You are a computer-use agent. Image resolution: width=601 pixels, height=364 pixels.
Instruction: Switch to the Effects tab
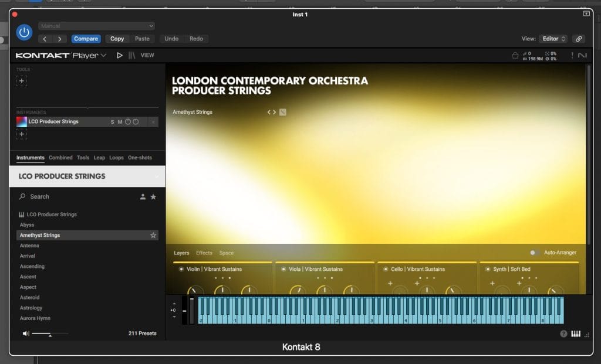[x=204, y=253]
